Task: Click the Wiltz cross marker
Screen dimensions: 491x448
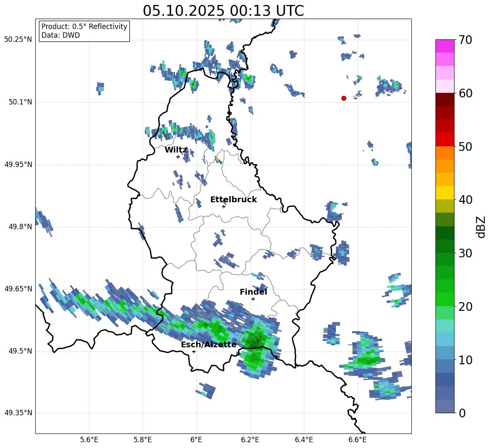Action: click(178, 157)
